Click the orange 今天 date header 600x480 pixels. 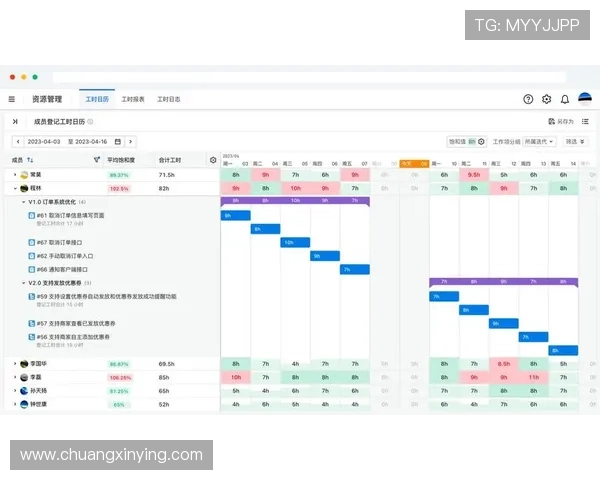pyautogui.click(x=414, y=164)
